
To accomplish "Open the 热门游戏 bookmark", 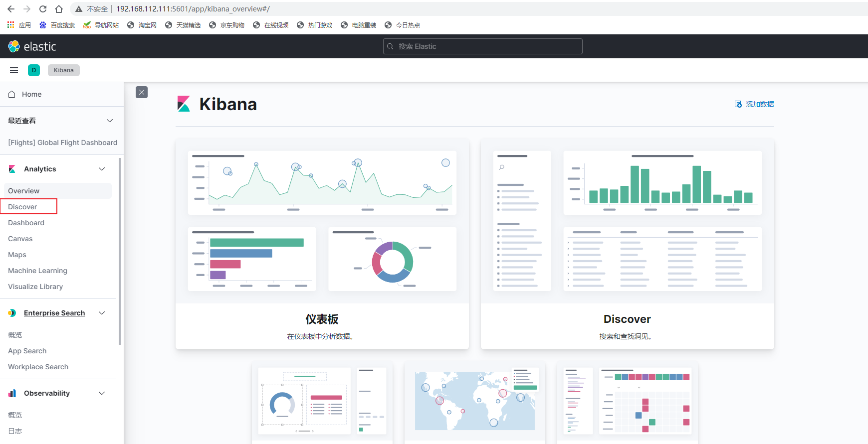I will point(314,25).
